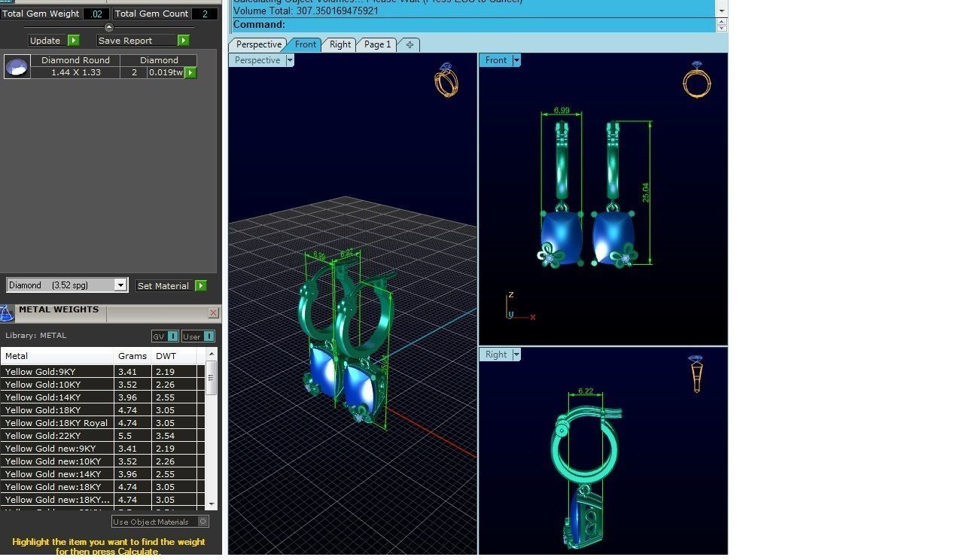
Task: Click the 6.99 dimension label in Front view
Action: (x=562, y=110)
